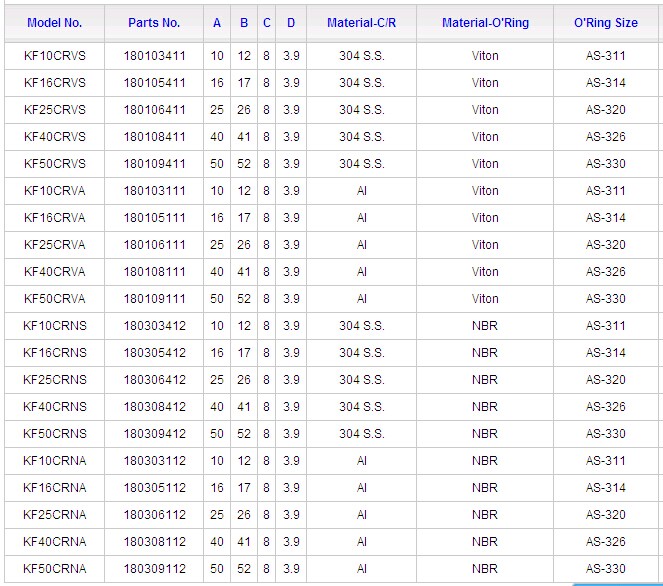Select the Material-C/R column header

pyautogui.click(x=361, y=22)
